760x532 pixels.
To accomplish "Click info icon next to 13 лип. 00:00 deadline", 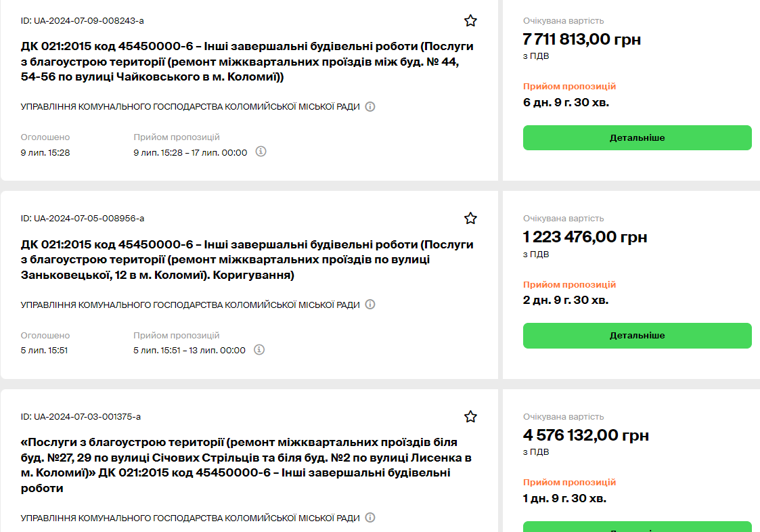I will click(x=259, y=350).
